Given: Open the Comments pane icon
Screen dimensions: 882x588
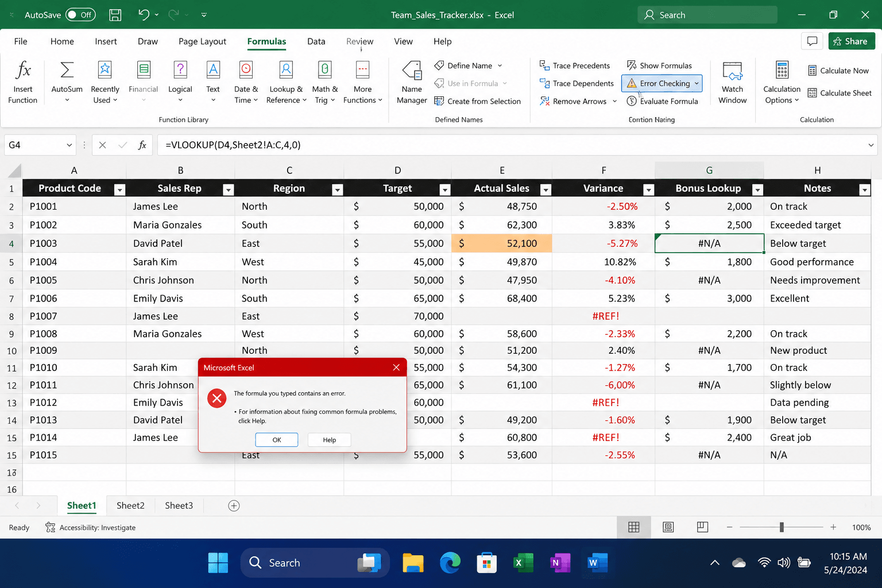Looking at the screenshot, I should tap(812, 41).
